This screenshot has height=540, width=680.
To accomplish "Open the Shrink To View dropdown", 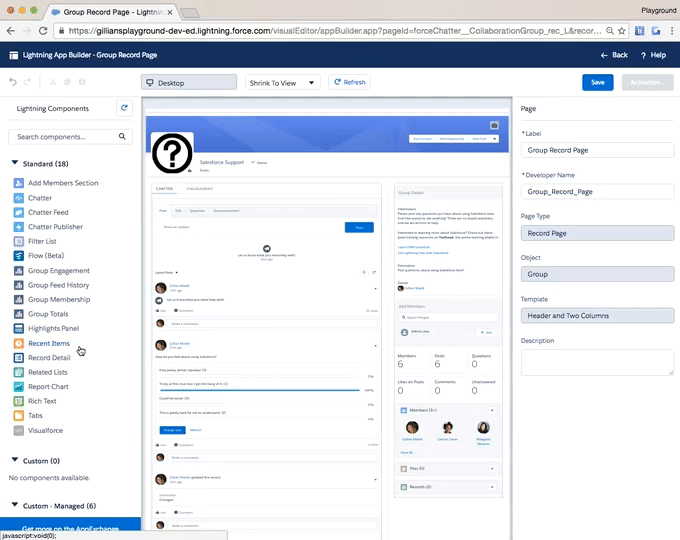I will [x=283, y=82].
